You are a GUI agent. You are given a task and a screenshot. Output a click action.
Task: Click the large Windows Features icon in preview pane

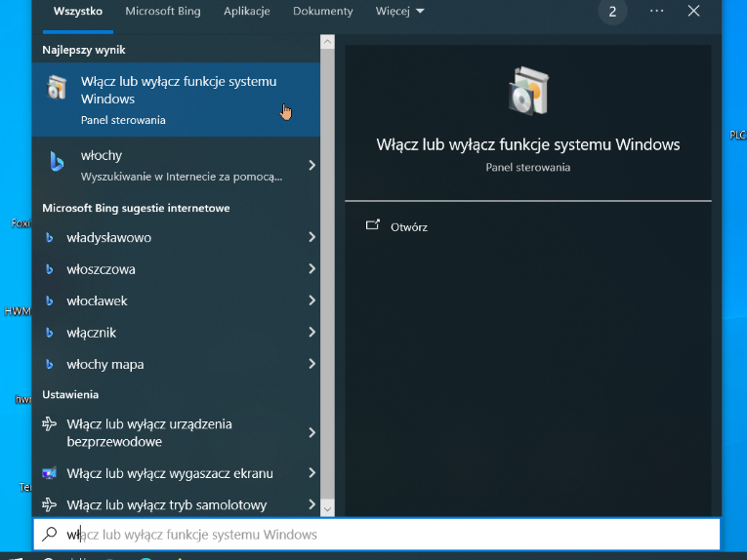[527, 91]
